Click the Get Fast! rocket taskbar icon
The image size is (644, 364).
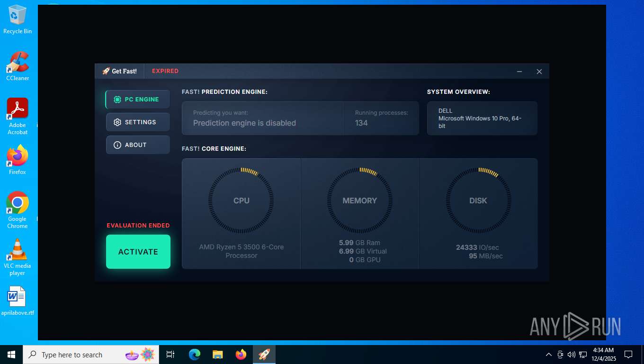[264, 355]
